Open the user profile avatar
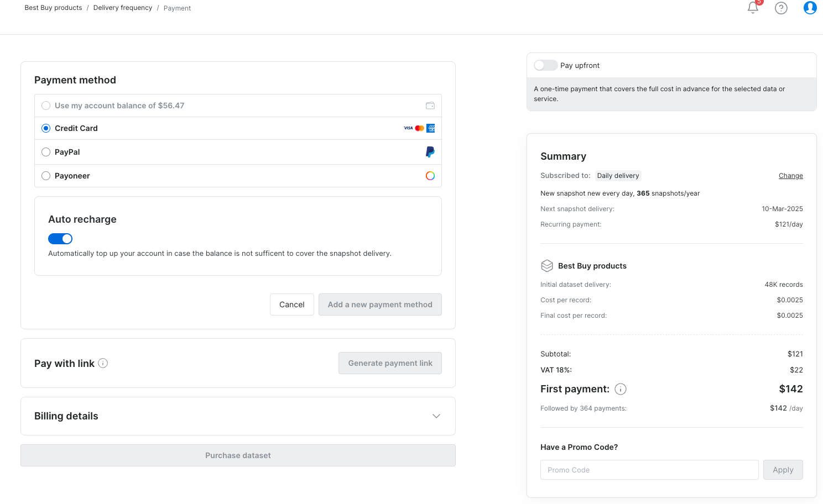 click(x=810, y=8)
